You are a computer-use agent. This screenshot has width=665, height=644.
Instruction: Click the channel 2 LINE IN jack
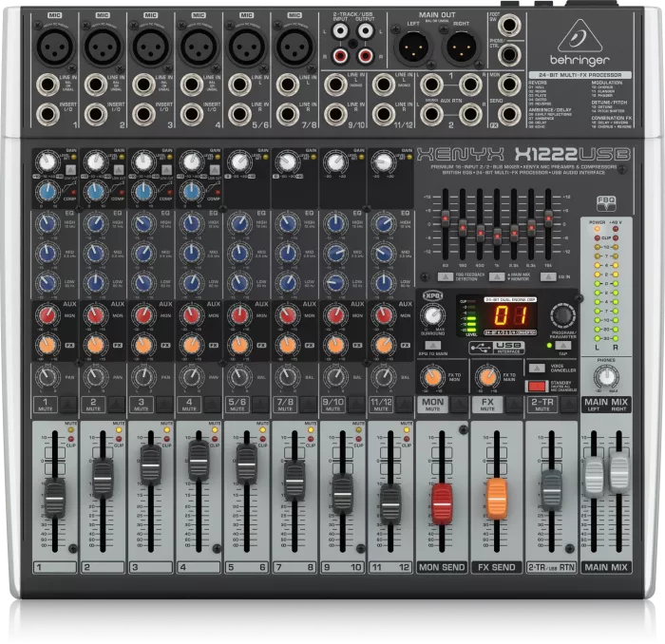pyautogui.click(x=95, y=85)
